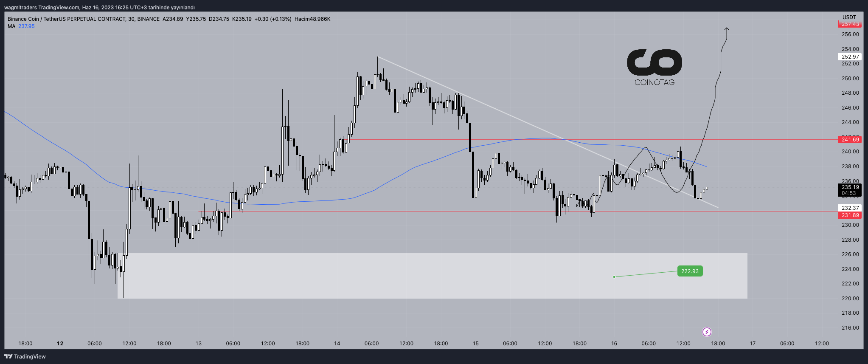Click the volume text Hacim48.966K
The width and height of the screenshot is (868, 364).
click(x=312, y=19)
